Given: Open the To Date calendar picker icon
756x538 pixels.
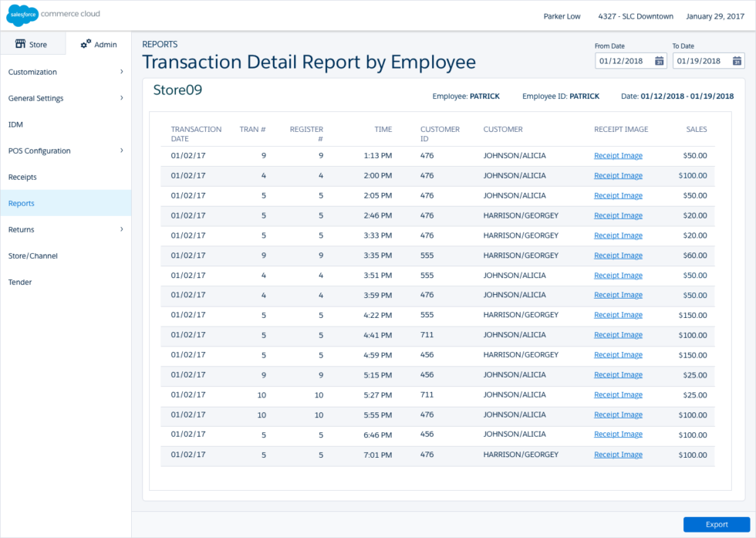Looking at the screenshot, I should (x=737, y=60).
